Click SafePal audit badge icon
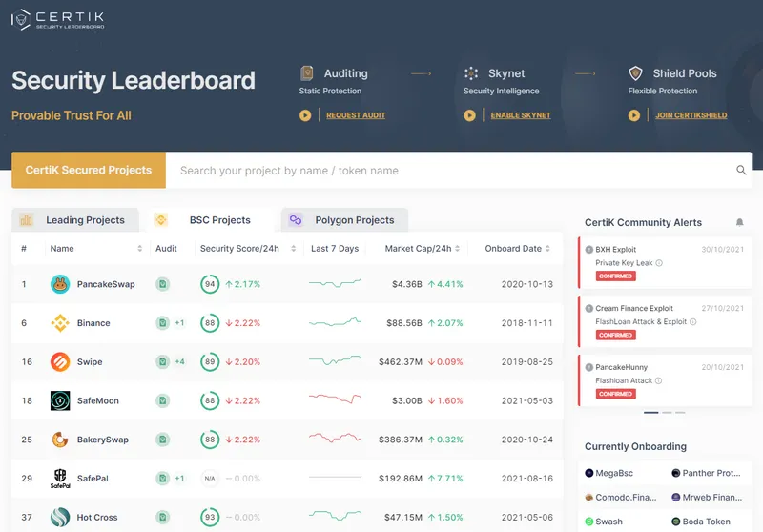Screen dimensions: 763x532 click(x=162, y=479)
